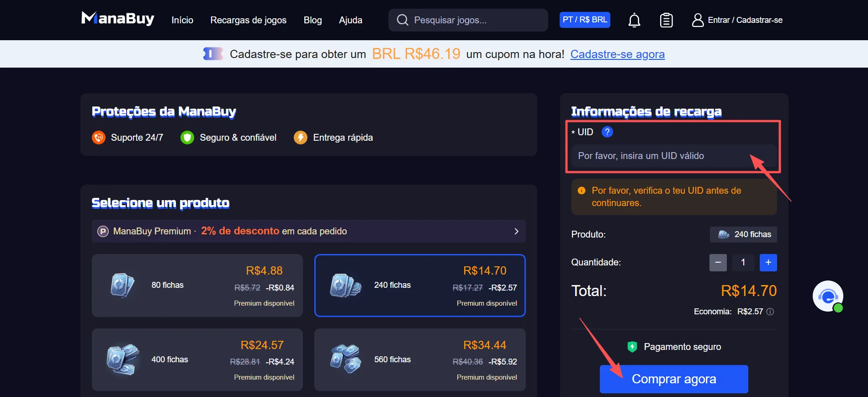Click the Seguro & confiável label
This screenshot has width=868, height=397.
[x=238, y=138]
